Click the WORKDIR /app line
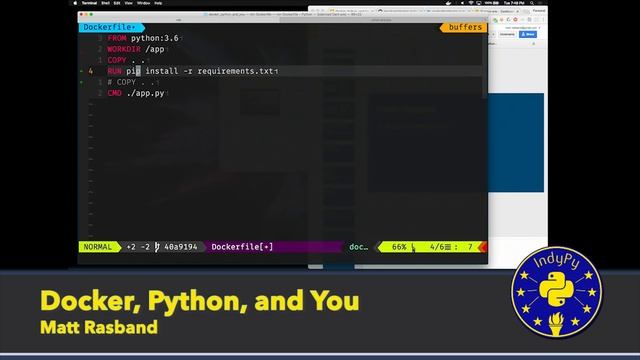This screenshot has height=360, width=640. 136,49
